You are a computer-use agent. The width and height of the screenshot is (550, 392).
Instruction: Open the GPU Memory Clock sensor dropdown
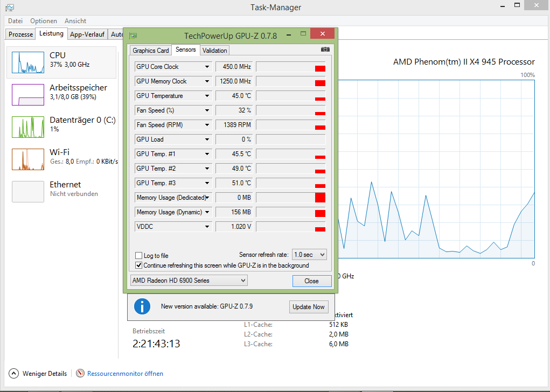(207, 81)
